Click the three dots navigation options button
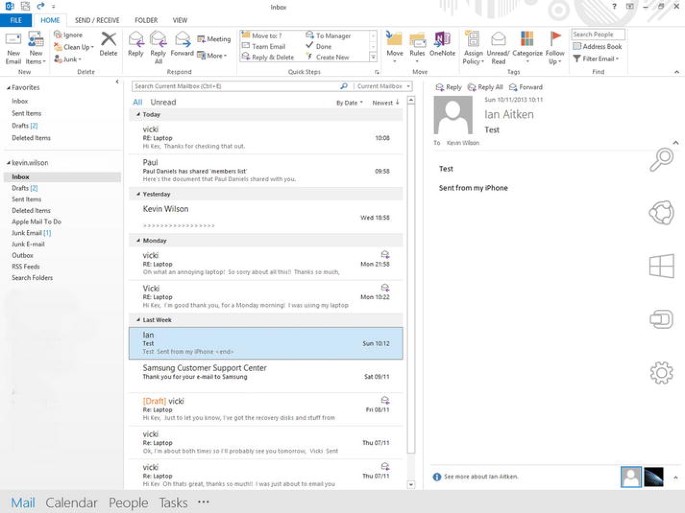 (x=204, y=502)
